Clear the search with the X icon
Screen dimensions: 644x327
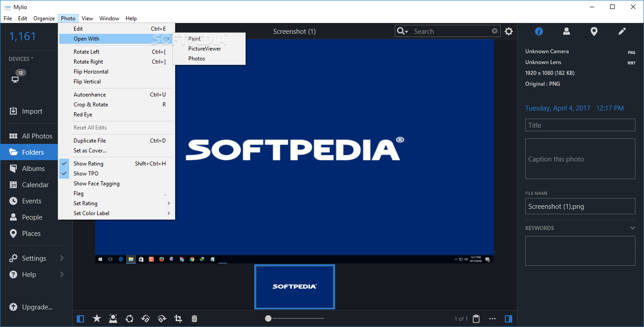495,31
